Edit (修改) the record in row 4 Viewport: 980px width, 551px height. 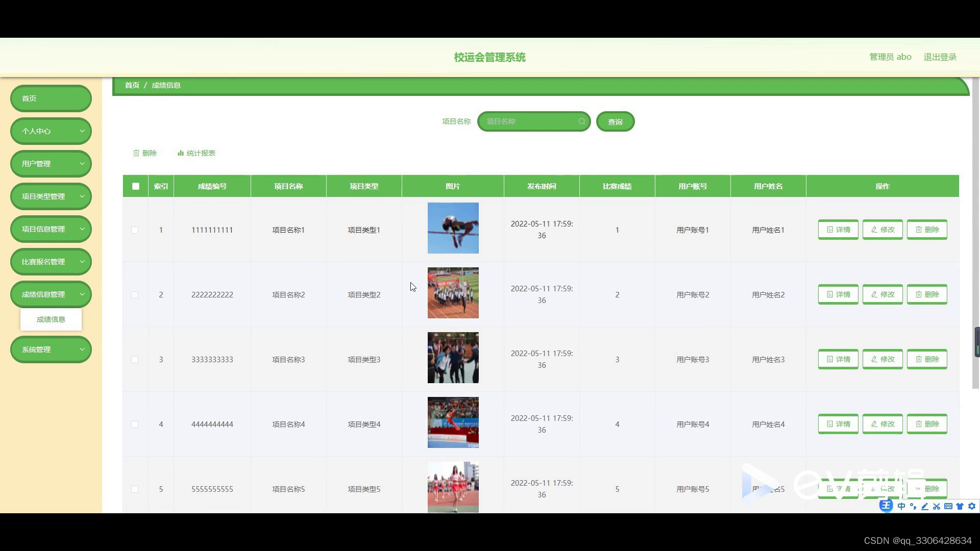click(x=882, y=424)
